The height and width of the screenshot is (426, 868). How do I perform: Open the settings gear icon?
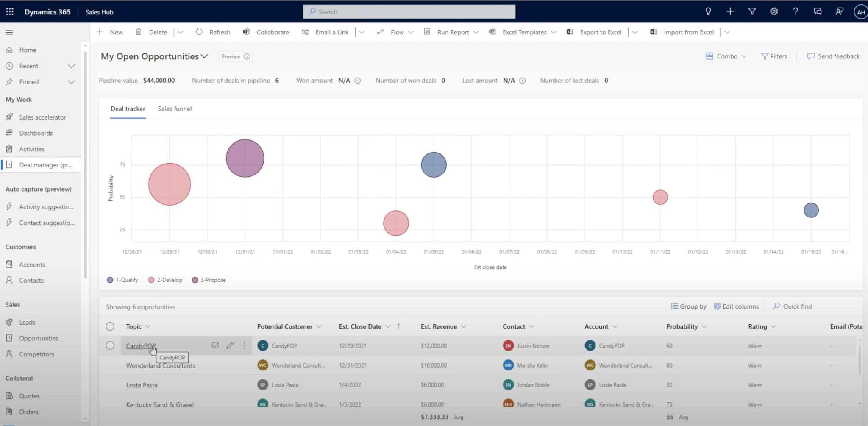774,11
